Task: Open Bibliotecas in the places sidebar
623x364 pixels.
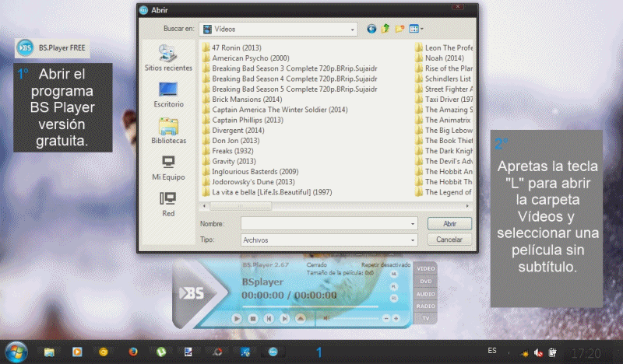Action: click(x=168, y=131)
